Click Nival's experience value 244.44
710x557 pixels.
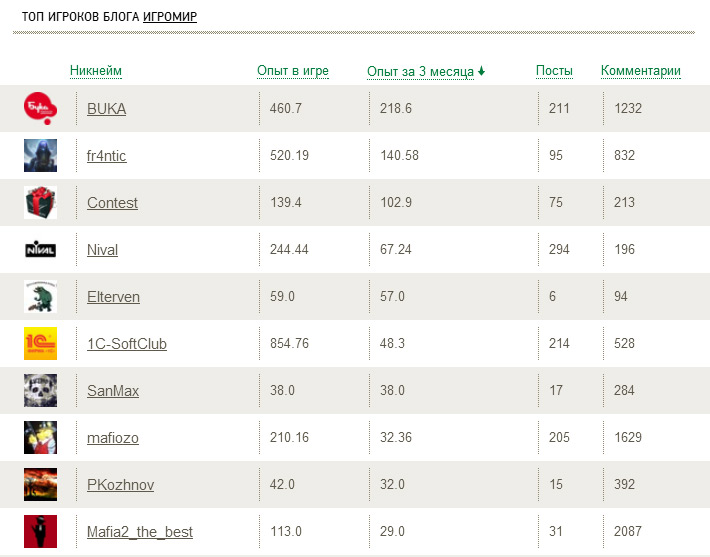[289, 250]
